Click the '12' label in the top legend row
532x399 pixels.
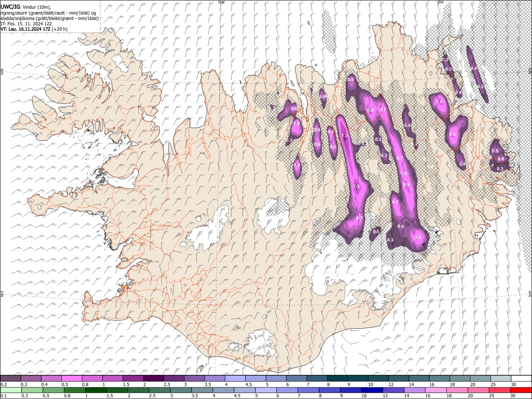coord(391,384)
